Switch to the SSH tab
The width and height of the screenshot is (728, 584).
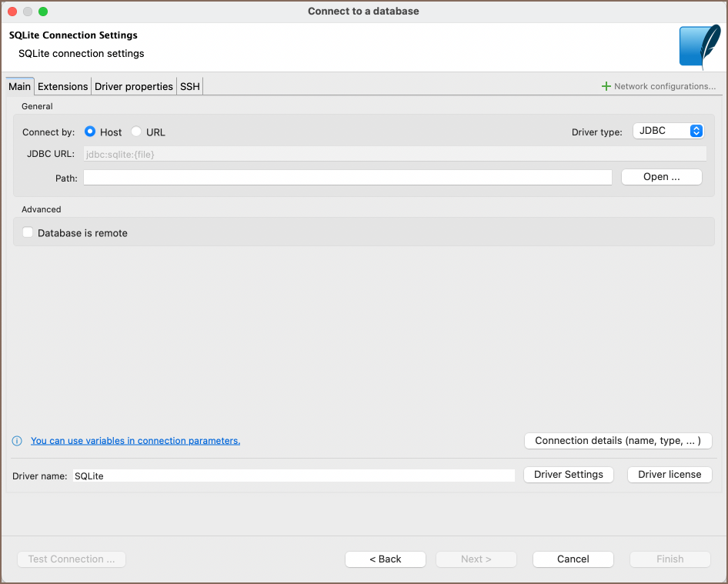(x=190, y=86)
